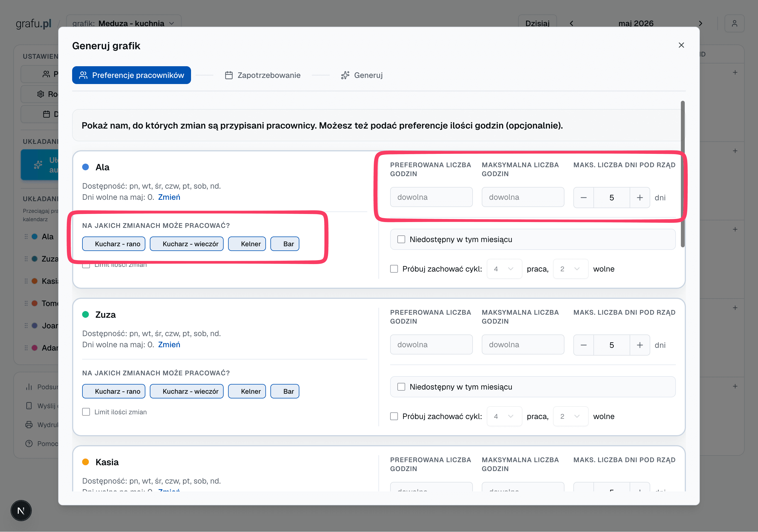Open Zuza's work days cycle dropdown
The image size is (758, 532).
tap(504, 416)
